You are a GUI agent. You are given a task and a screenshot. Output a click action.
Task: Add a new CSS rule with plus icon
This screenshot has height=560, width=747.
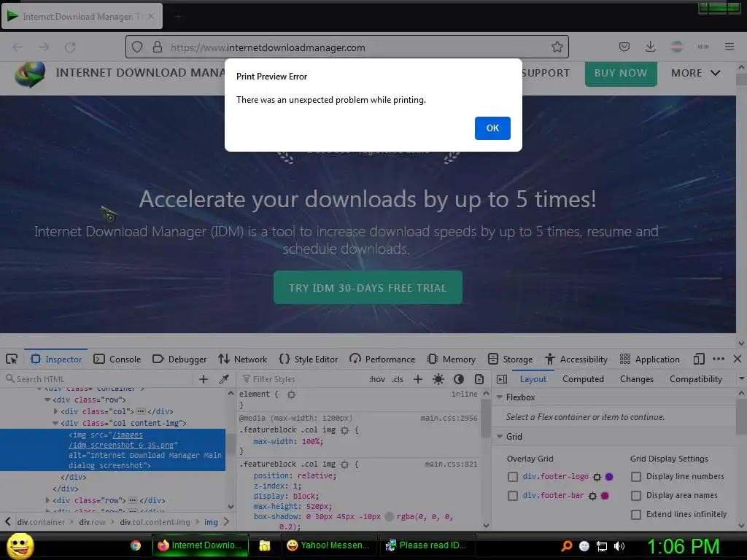(x=418, y=379)
